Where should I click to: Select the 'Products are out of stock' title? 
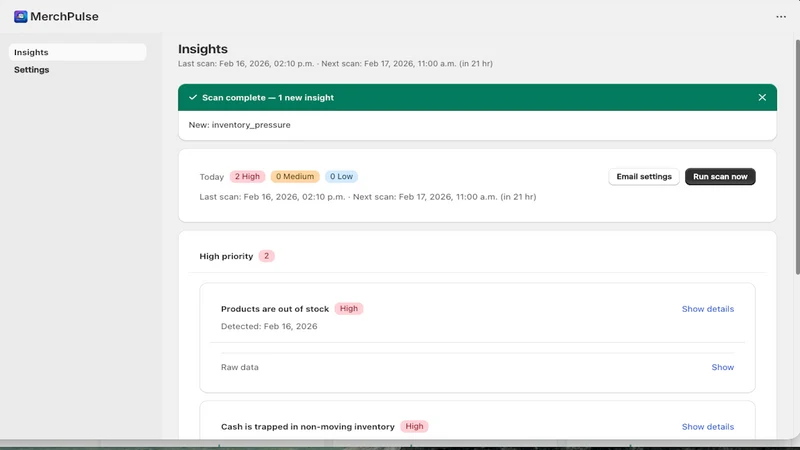274,309
